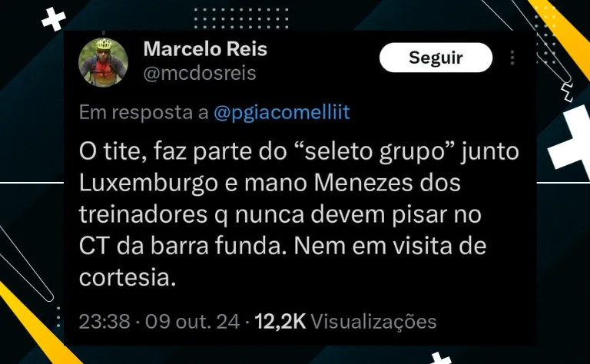Click the large white plus on right edge
The image size is (590, 364).
pyautogui.click(x=571, y=140)
